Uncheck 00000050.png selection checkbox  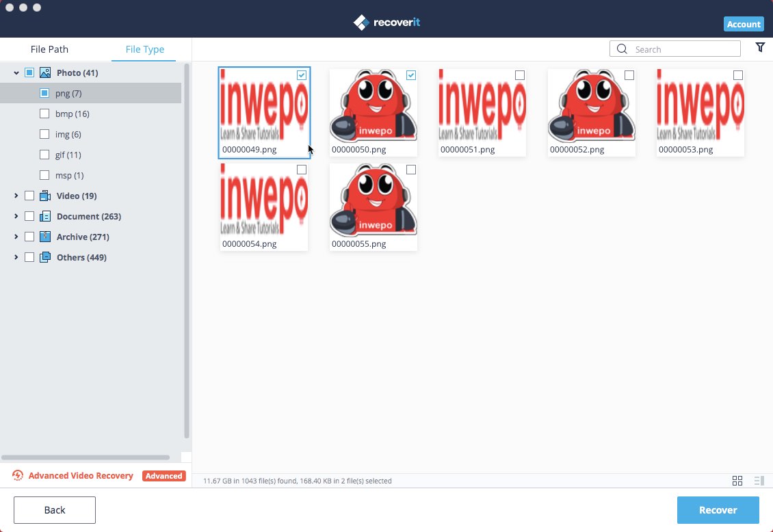tap(411, 75)
